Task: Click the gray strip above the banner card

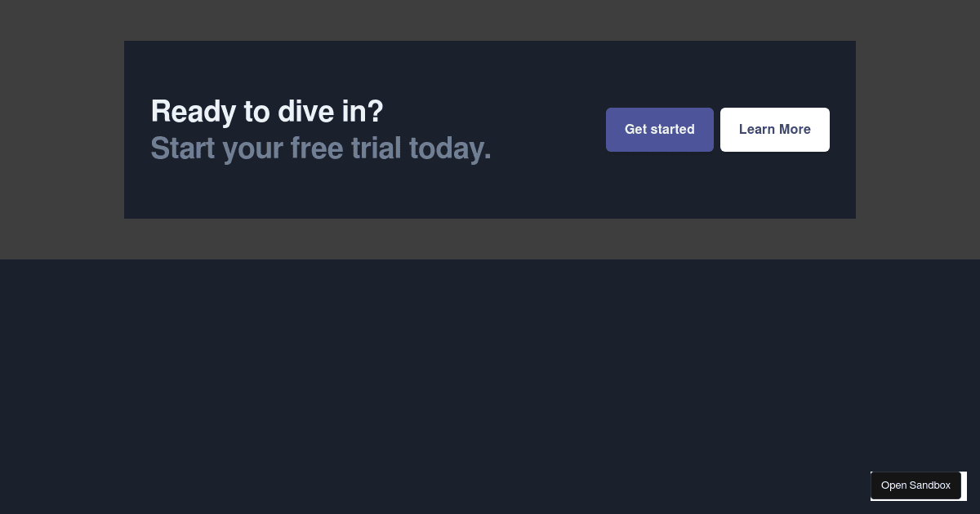Action: (x=490, y=20)
